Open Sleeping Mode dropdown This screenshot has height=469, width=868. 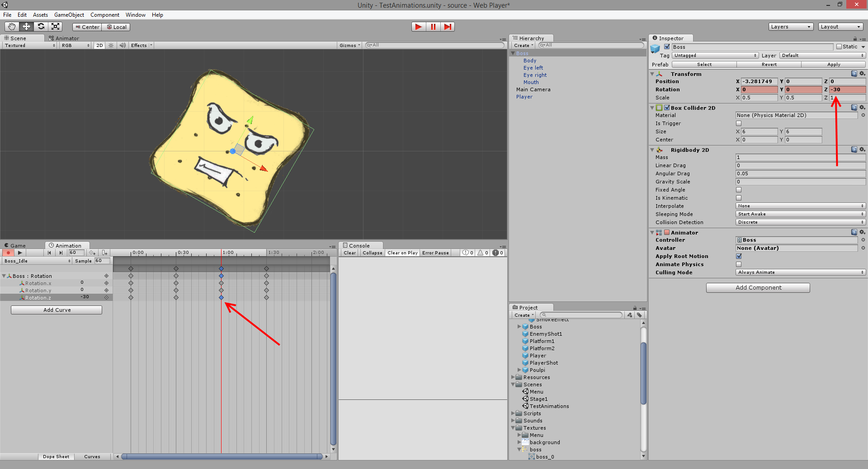pyautogui.click(x=800, y=214)
